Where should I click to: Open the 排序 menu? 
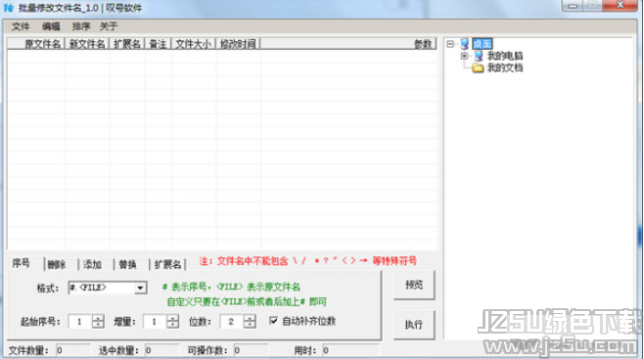click(81, 26)
